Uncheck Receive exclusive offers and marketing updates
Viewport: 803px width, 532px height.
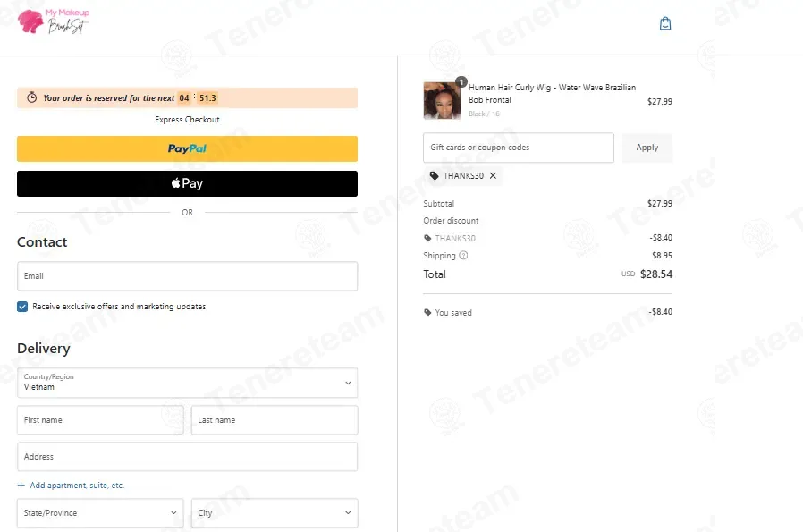(22, 306)
